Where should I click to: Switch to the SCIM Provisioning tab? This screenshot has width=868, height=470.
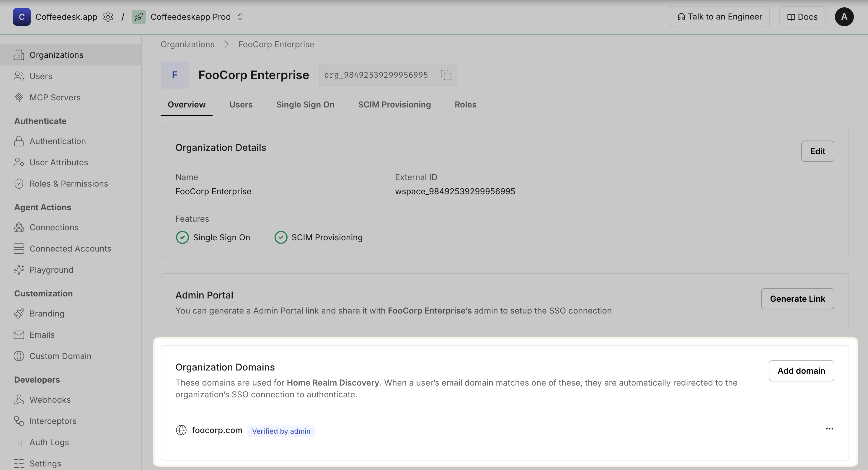pos(394,105)
